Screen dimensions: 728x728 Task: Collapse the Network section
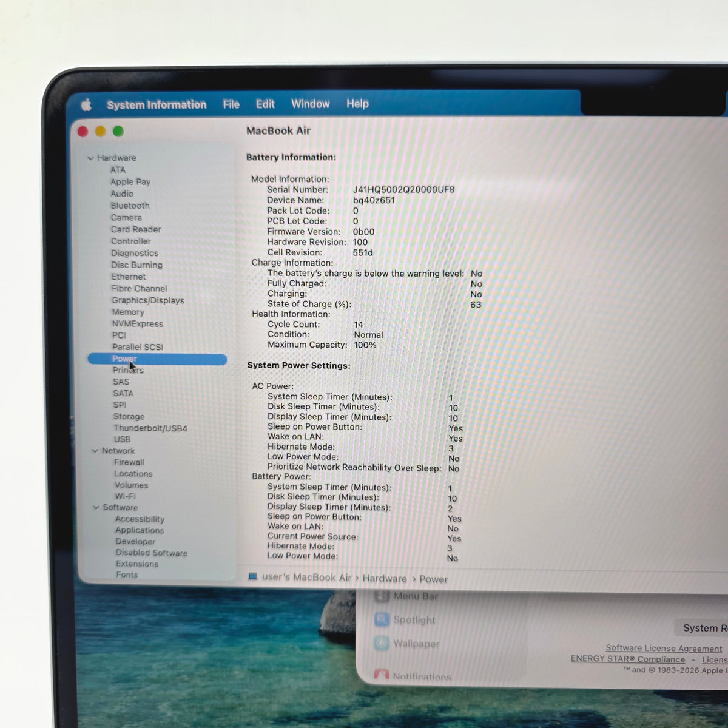click(95, 451)
